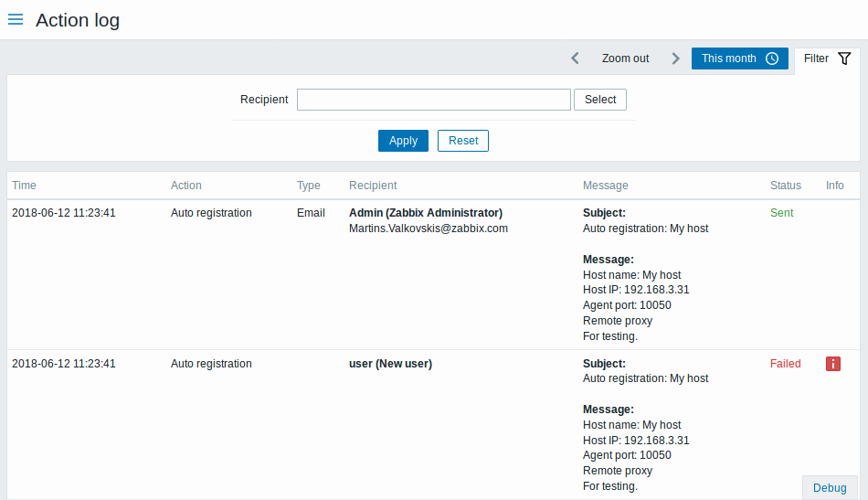Open the hamburger main menu

pyautogui.click(x=16, y=19)
